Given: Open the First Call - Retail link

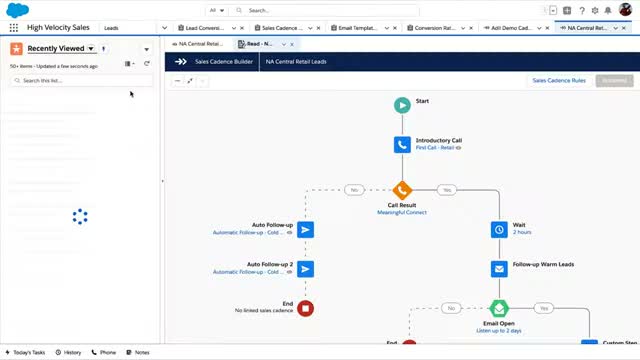Looking at the screenshot, I should tap(435, 148).
